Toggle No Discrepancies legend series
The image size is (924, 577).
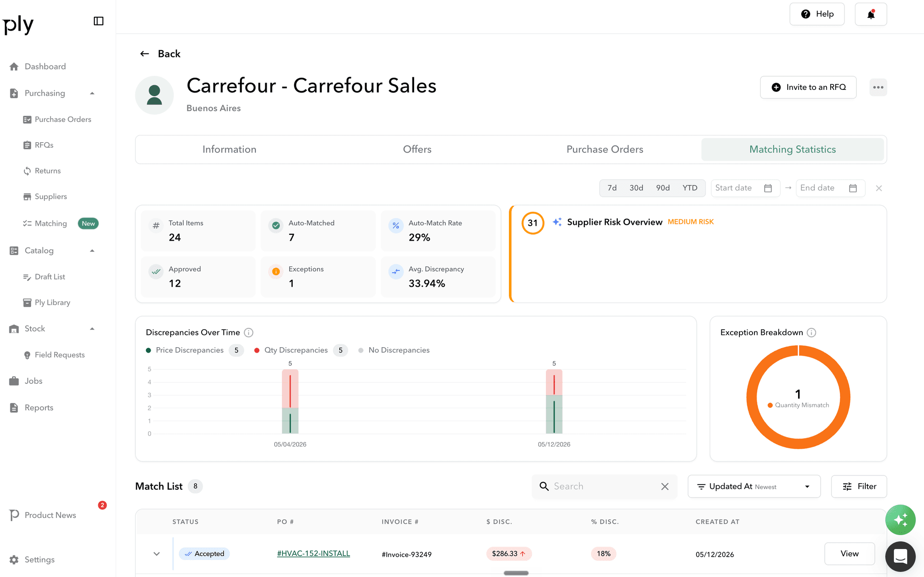tap(394, 350)
